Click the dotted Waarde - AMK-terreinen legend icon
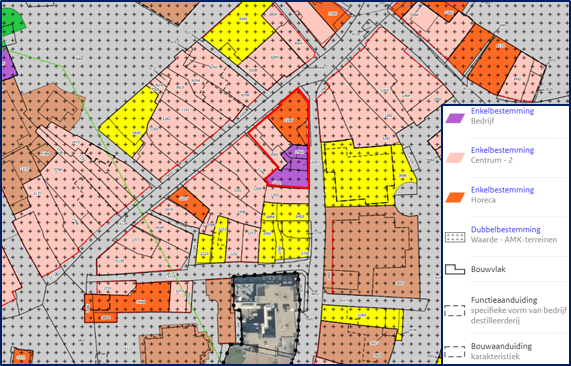This screenshot has height=366, width=571. click(455, 237)
